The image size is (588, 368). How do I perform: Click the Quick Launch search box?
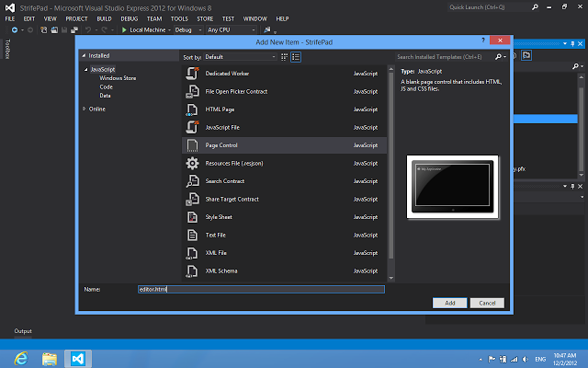489,7
